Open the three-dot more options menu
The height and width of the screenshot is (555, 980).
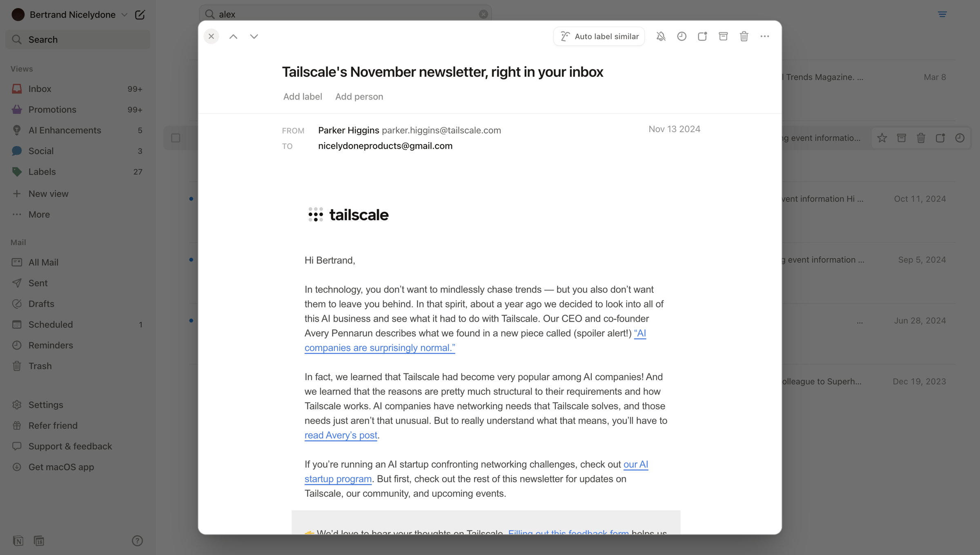765,36
